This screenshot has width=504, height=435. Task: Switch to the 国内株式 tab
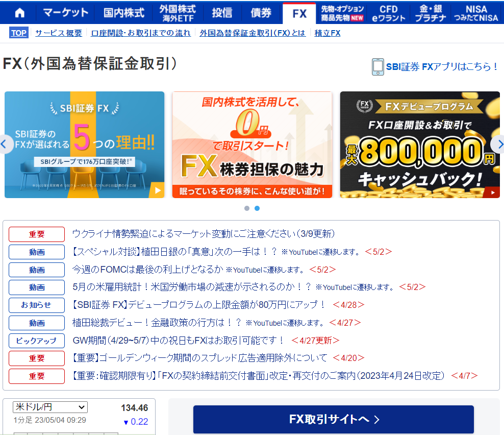click(123, 13)
